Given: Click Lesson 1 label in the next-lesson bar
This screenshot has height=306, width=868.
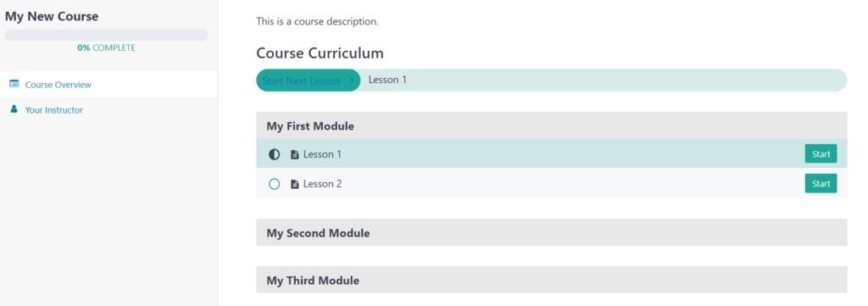Looking at the screenshot, I should point(387,80).
